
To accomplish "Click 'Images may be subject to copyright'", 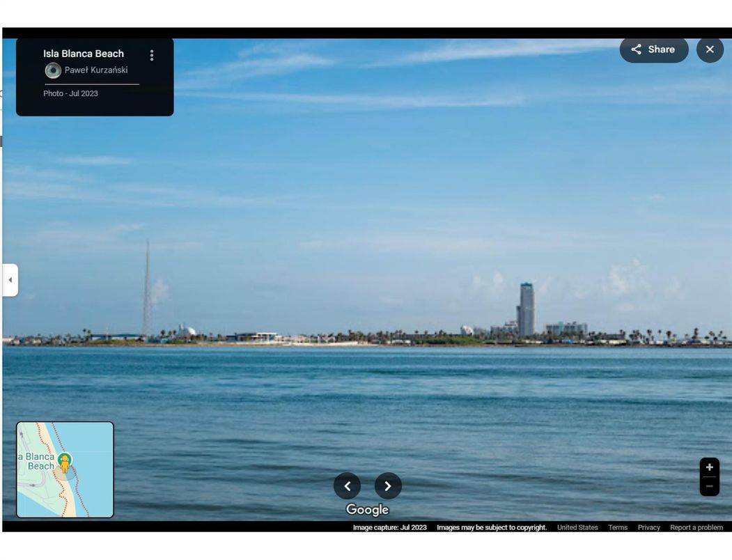I will point(492,527).
